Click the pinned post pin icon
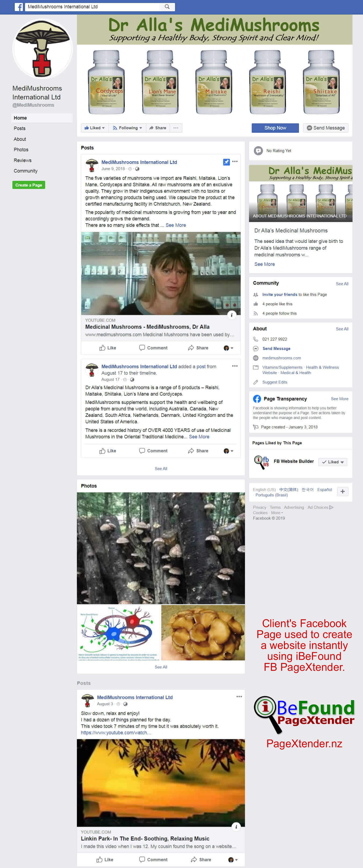This screenshot has width=363, height=868. click(x=226, y=162)
